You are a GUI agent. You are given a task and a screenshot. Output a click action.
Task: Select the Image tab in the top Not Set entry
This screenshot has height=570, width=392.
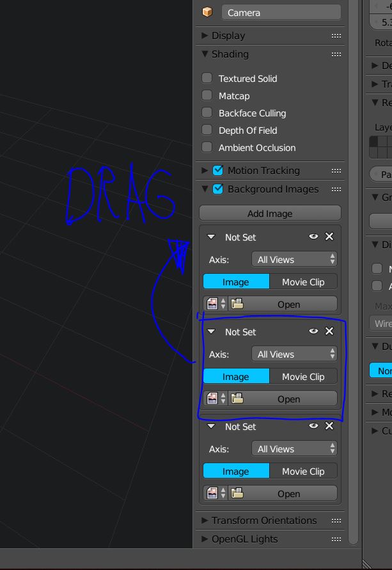(236, 281)
